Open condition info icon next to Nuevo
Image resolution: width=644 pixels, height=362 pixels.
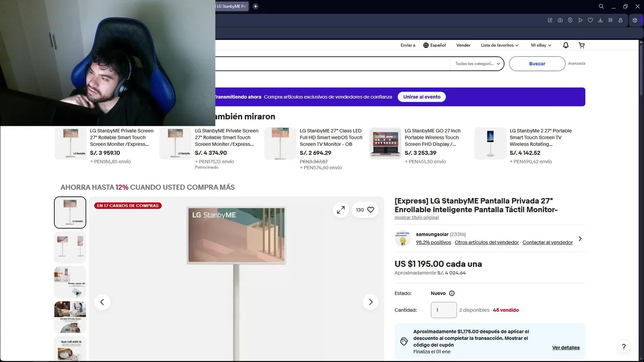(x=451, y=294)
